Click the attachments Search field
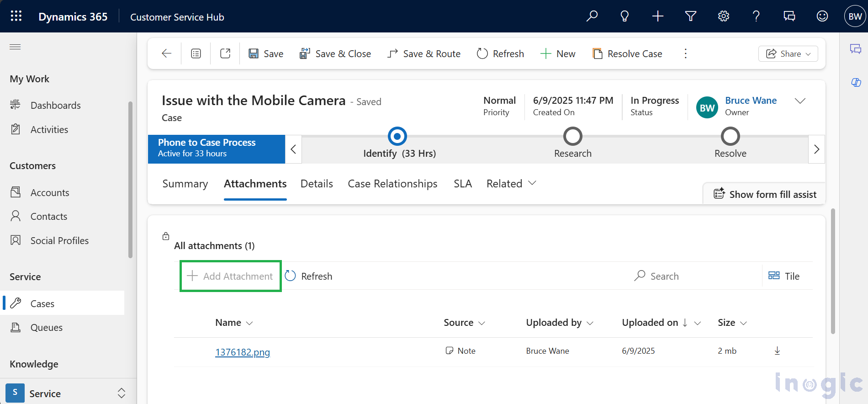 (664, 276)
